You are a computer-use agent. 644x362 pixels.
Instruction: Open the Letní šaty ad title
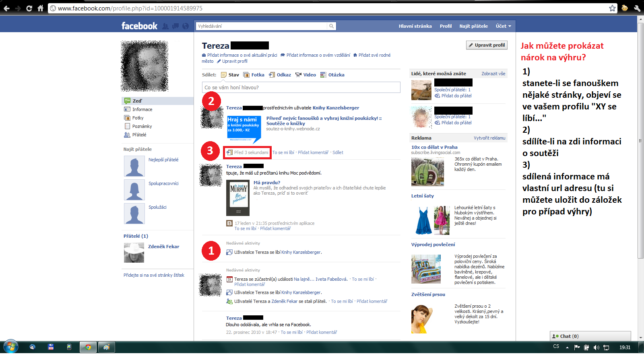pos(423,196)
